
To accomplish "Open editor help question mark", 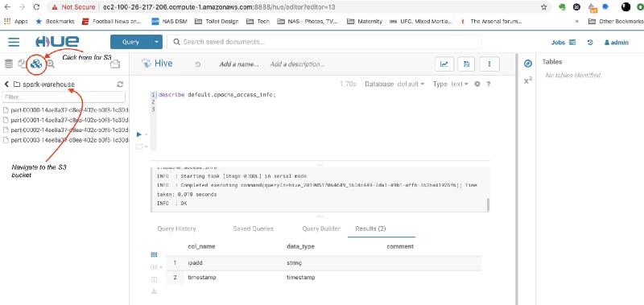I will pyautogui.click(x=489, y=84).
